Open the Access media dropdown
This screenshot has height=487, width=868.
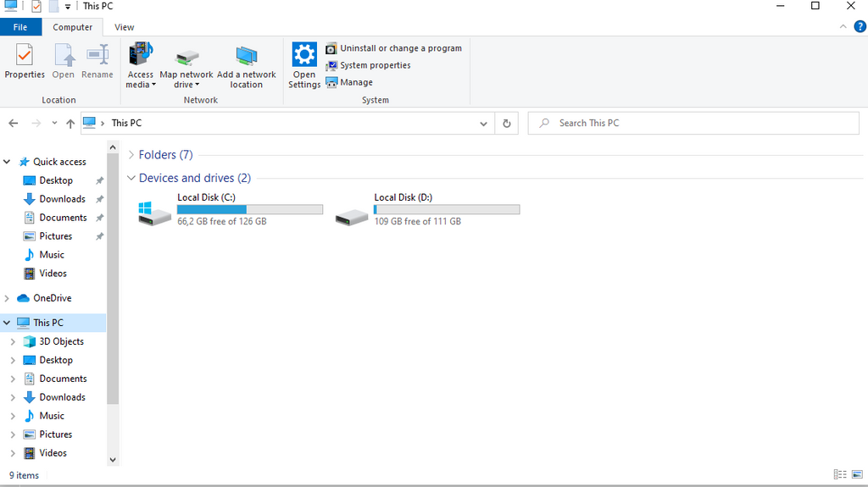[141, 64]
